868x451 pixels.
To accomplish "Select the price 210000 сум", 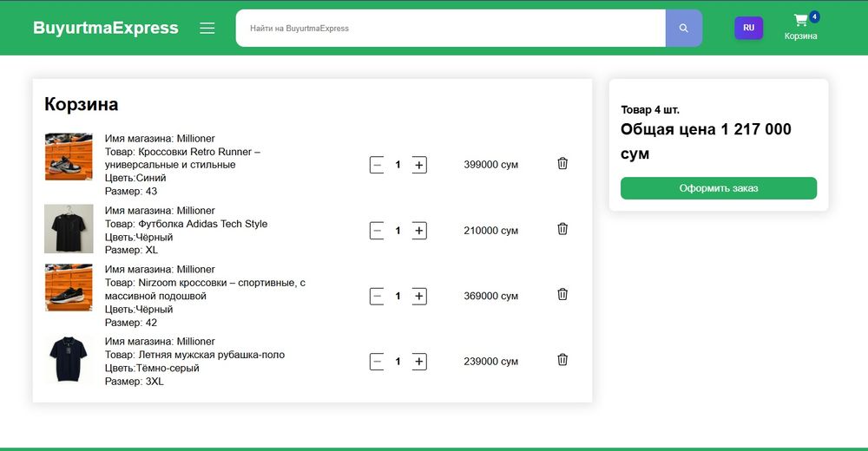I will point(491,231).
